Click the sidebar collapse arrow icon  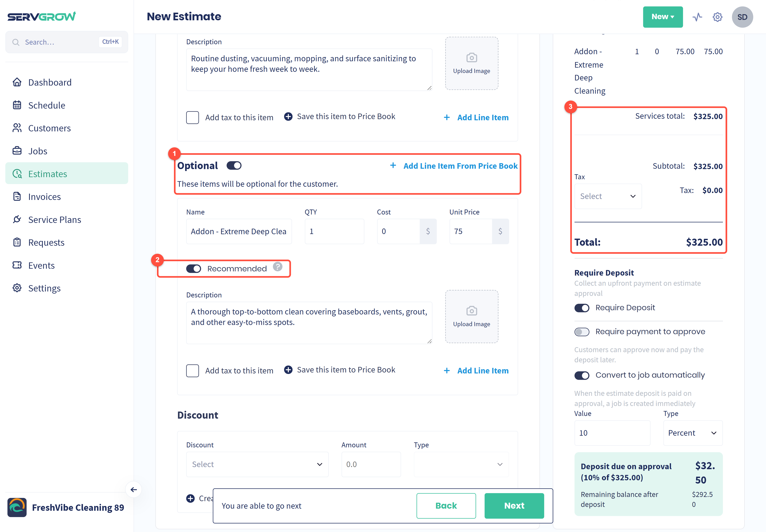click(134, 489)
